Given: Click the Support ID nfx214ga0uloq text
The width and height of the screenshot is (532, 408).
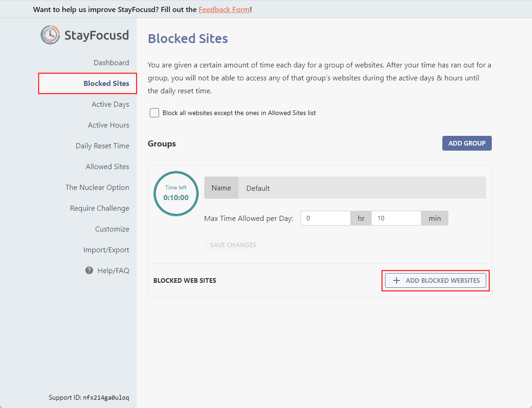Looking at the screenshot, I should tap(89, 397).
